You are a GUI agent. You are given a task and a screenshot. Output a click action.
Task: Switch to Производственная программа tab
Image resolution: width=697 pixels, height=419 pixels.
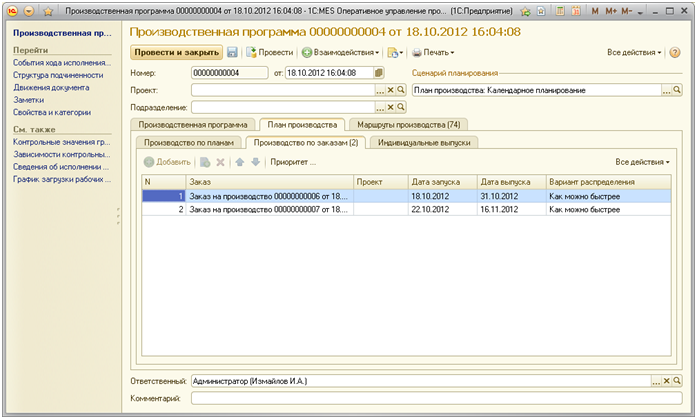point(193,125)
